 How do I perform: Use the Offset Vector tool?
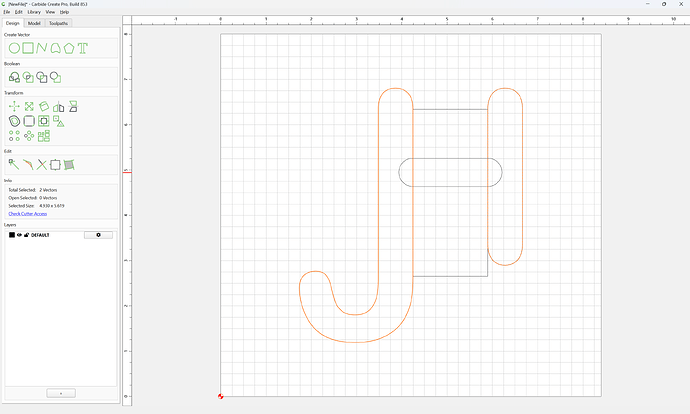pos(14,121)
